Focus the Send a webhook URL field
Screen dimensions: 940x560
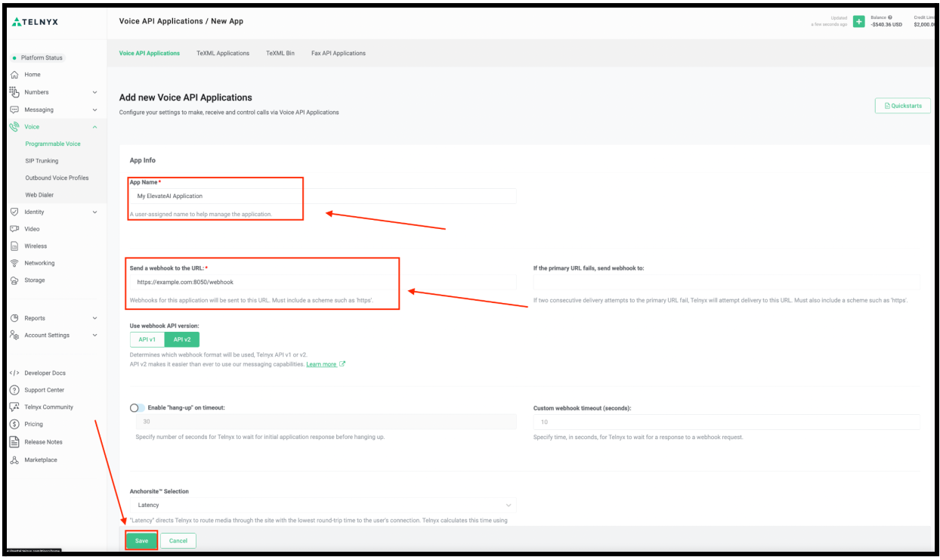(x=323, y=282)
